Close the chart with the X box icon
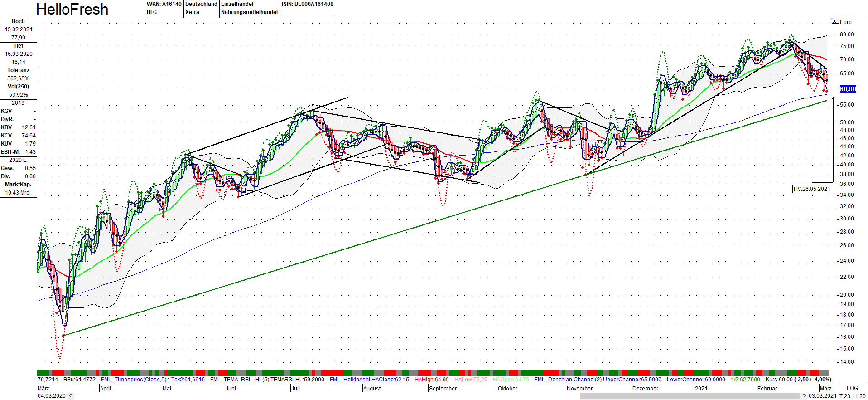The width and height of the screenshot is (868, 400). [x=834, y=21]
